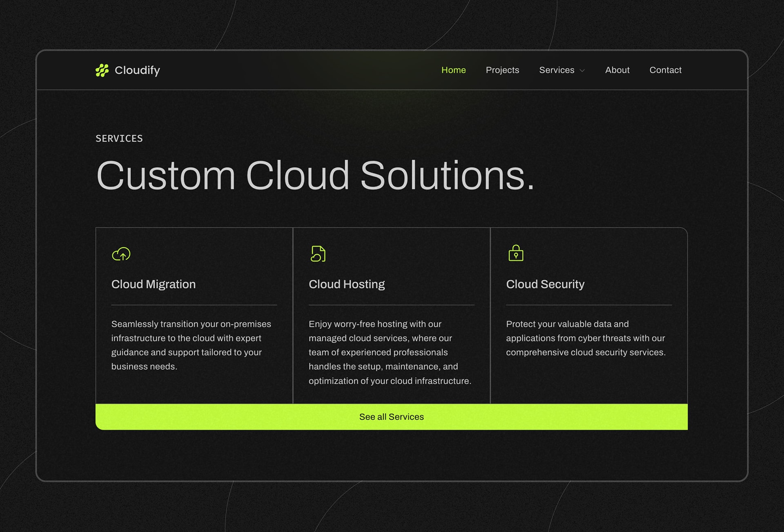Click the SERVICES section label
The width and height of the screenshot is (784, 532).
(119, 138)
